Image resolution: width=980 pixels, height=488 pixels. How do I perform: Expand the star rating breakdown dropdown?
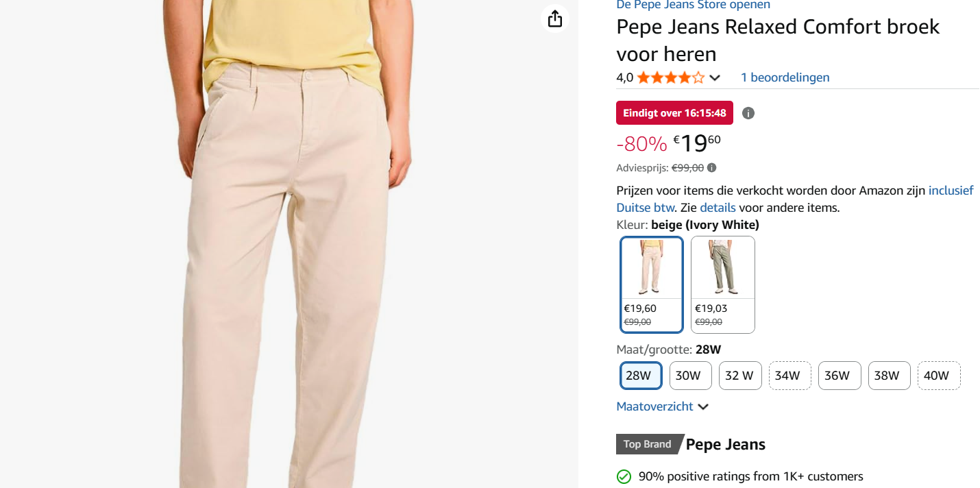click(x=715, y=77)
